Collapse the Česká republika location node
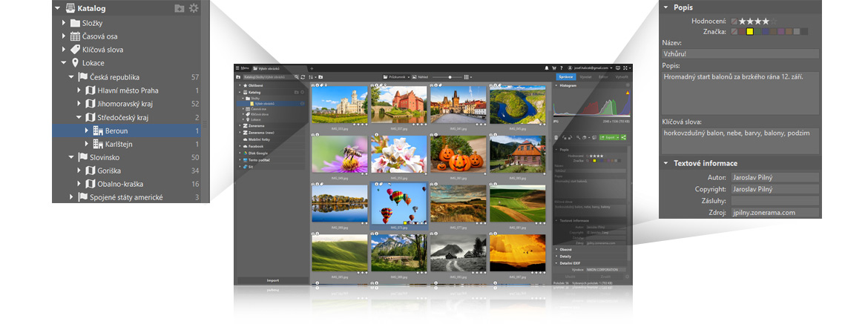 71,77
